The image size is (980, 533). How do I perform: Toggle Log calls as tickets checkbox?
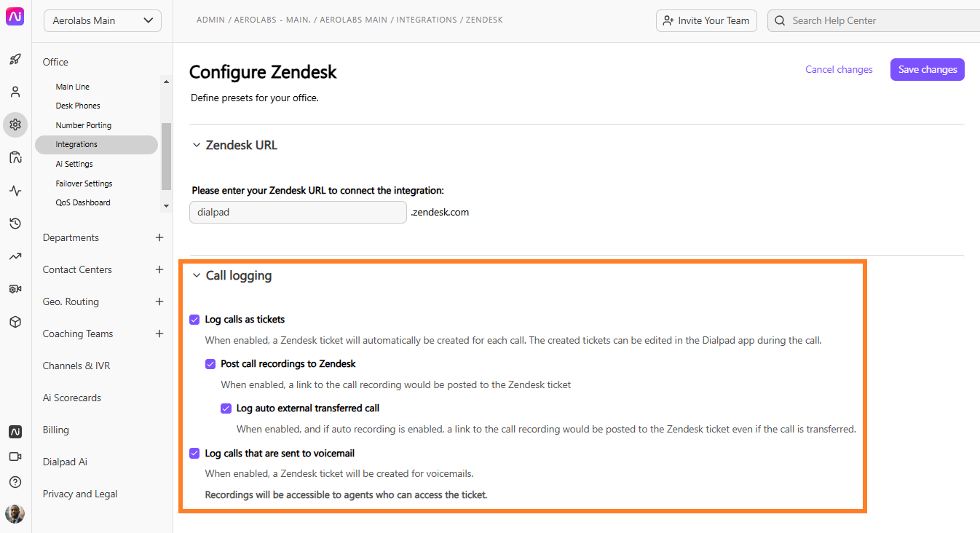(194, 319)
